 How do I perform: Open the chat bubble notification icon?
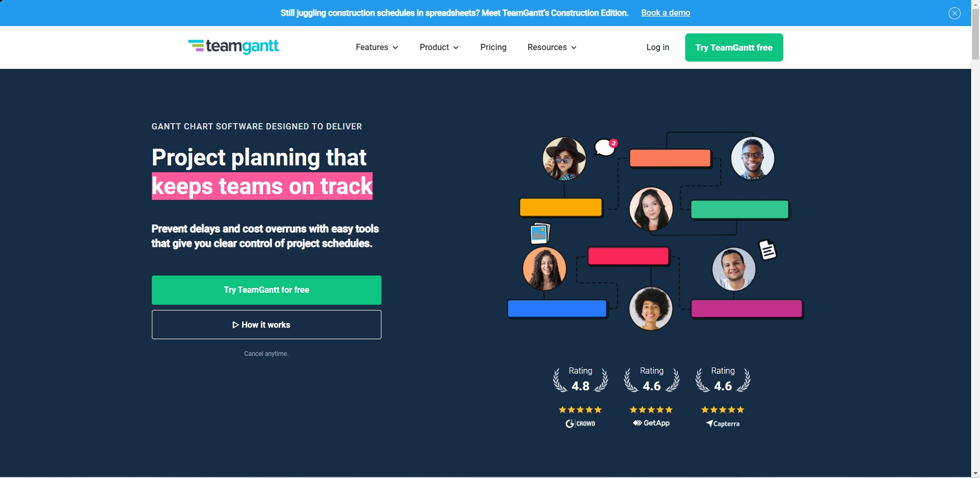pos(606,147)
